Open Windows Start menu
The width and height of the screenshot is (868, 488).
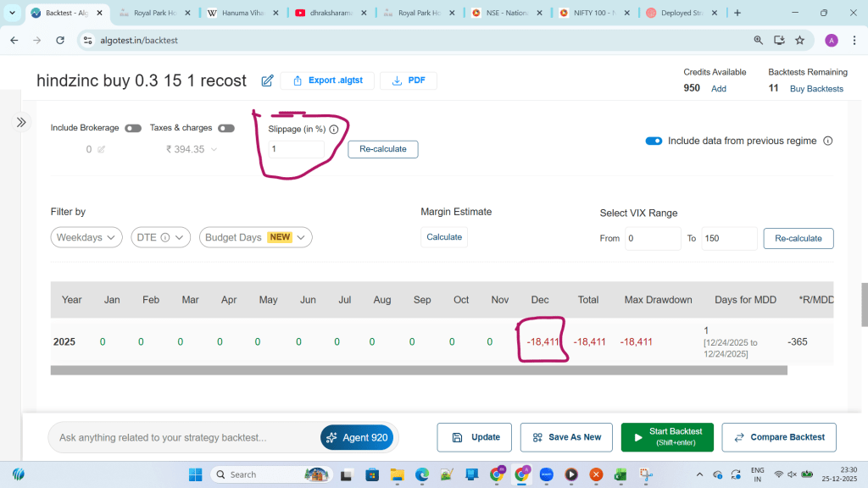pos(195,474)
